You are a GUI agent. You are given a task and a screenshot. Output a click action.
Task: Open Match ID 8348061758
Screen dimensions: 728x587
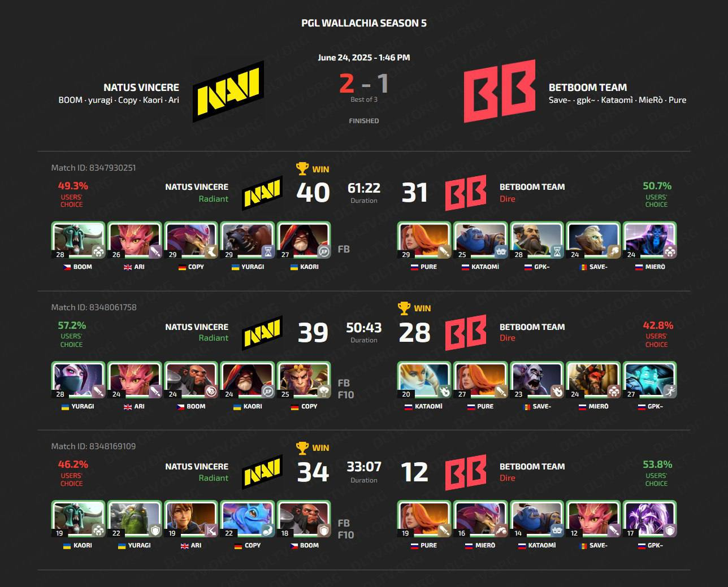[94, 307]
